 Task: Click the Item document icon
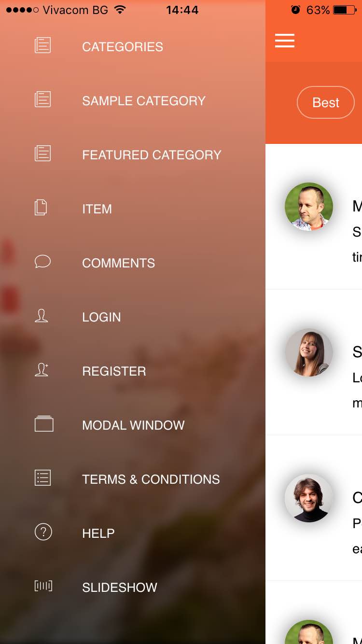41,208
